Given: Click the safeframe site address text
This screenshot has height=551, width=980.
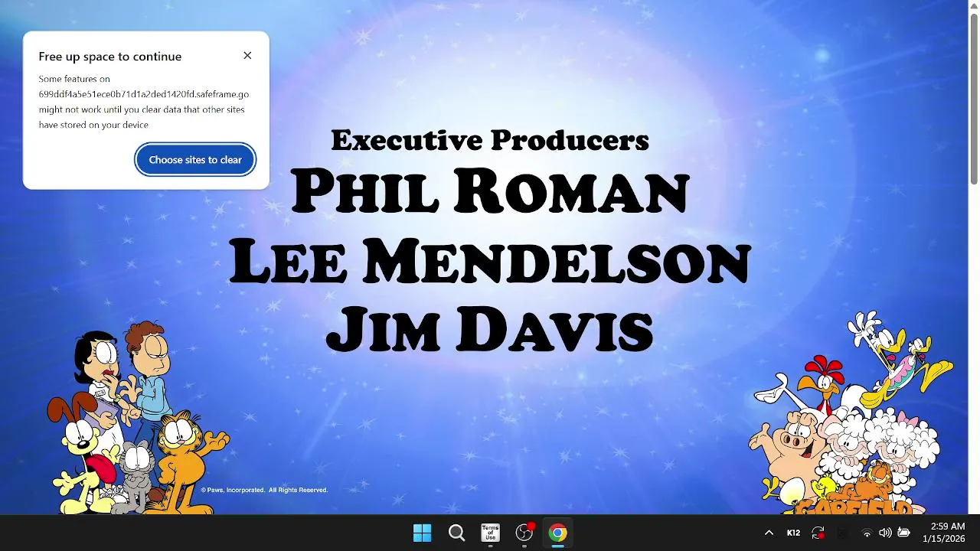Looking at the screenshot, I should click(144, 94).
